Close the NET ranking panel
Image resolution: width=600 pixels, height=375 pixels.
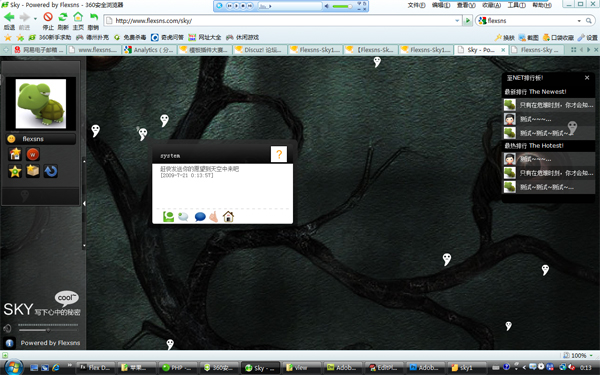pyautogui.click(x=587, y=78)
